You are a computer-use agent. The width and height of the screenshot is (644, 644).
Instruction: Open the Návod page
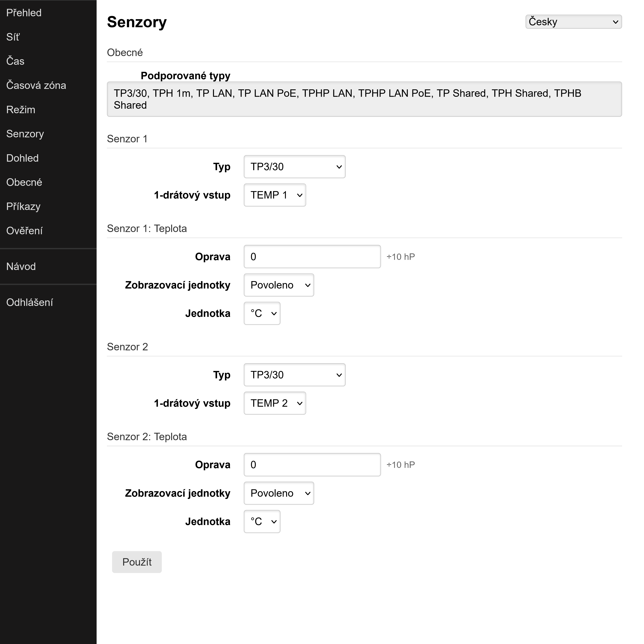pos(21,266)
